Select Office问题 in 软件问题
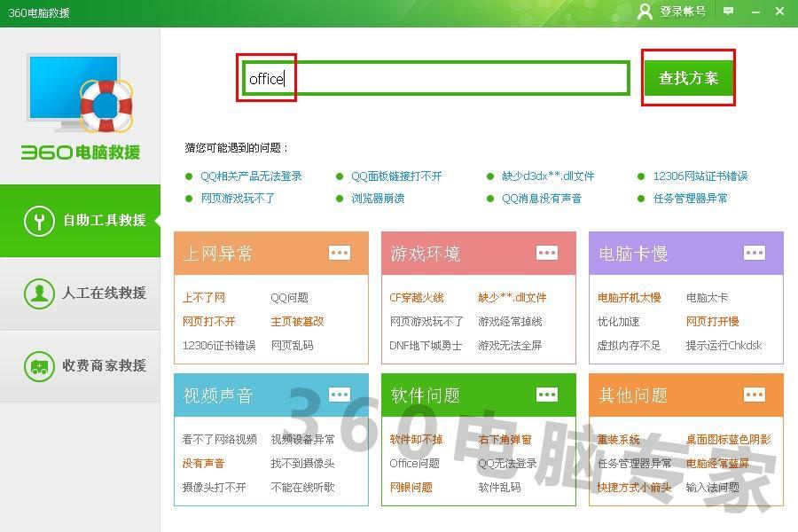This screenshot has height=532, width=798. click(x=414, y=463)
